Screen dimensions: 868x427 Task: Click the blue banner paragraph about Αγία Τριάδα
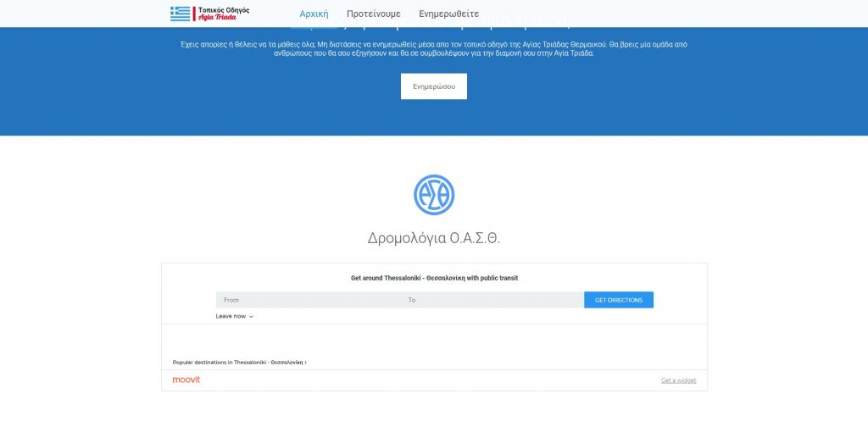click(434, 48)
